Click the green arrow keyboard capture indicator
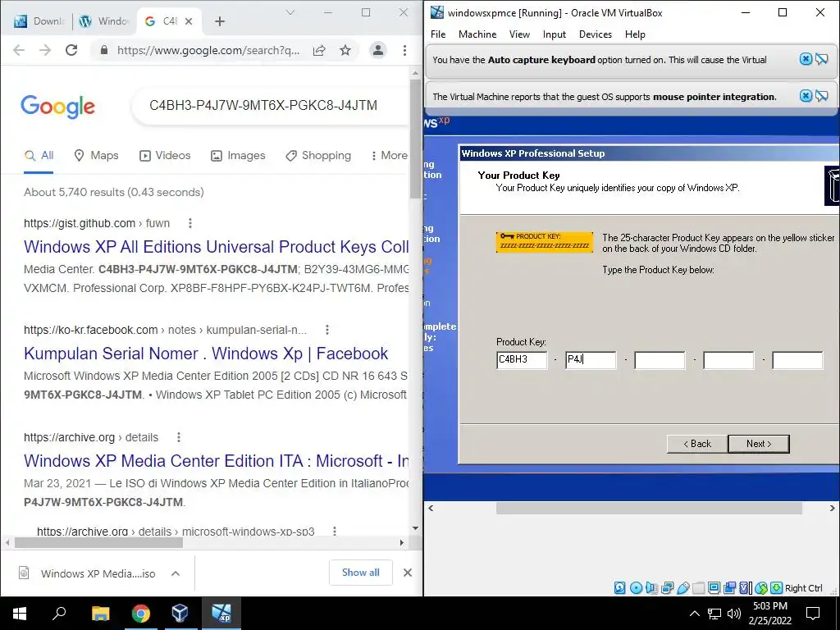Screen dimensions: 840x630 click(x=777, y=587)
